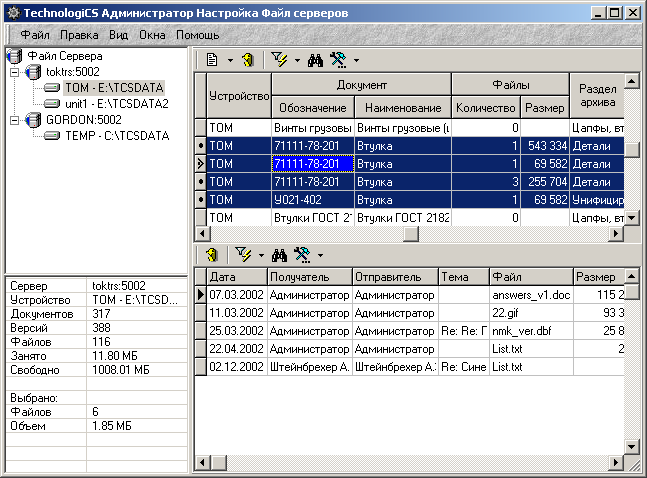
Task: Click the first yellow icon in lower toolbar
Action: tap(211, 256)
